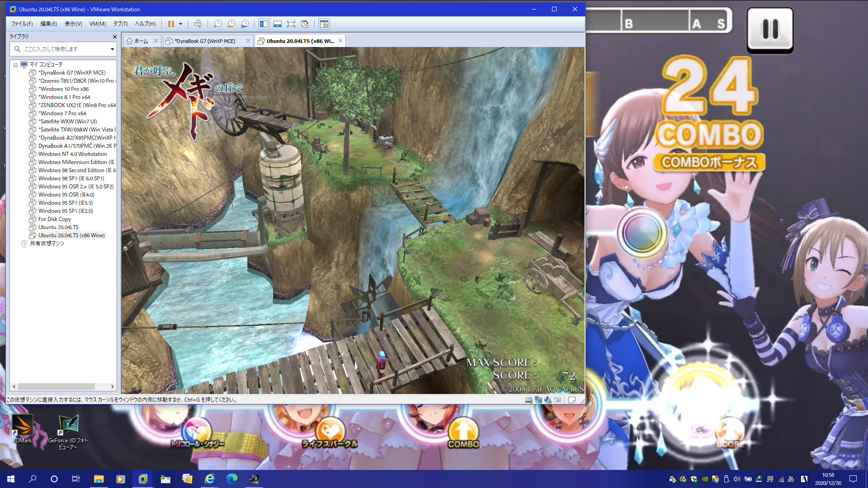The height and width of the screenshot is (488, 868).
Task: Click the pause button in the game window
Action: [x=770, y=30]
